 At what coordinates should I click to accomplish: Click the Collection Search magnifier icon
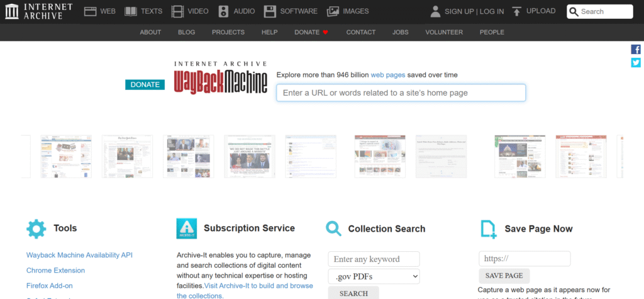click(x=334, y=228)
